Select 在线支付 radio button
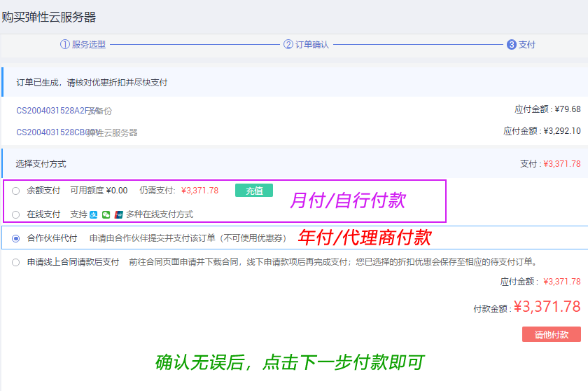This screenshot has width=588, height=391. [16, 214]
